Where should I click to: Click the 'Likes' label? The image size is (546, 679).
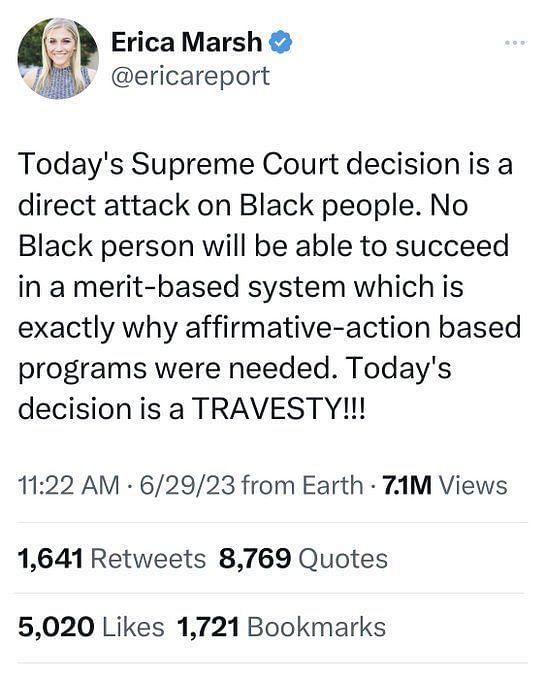pyautogui.click(x=133, y=627)
